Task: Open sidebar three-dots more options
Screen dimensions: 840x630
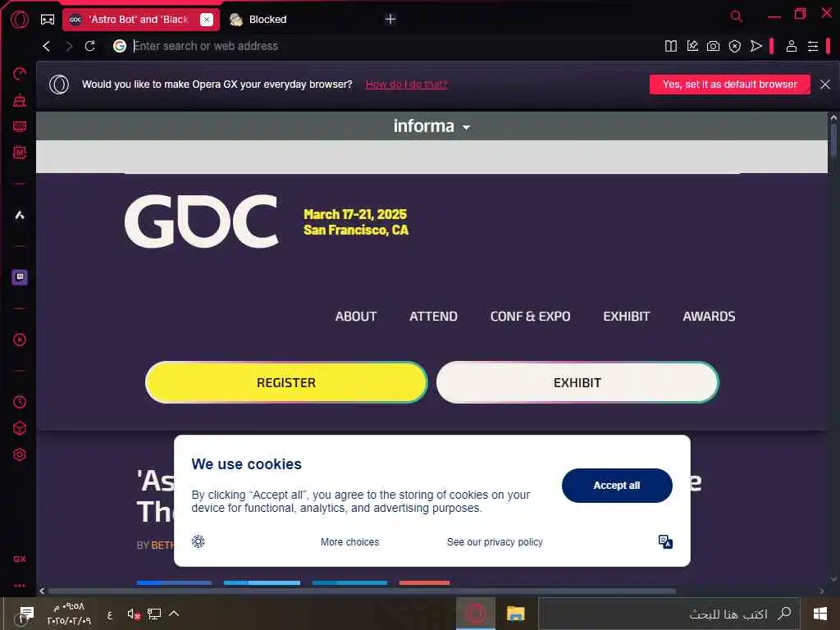Action: coord(20,586)
